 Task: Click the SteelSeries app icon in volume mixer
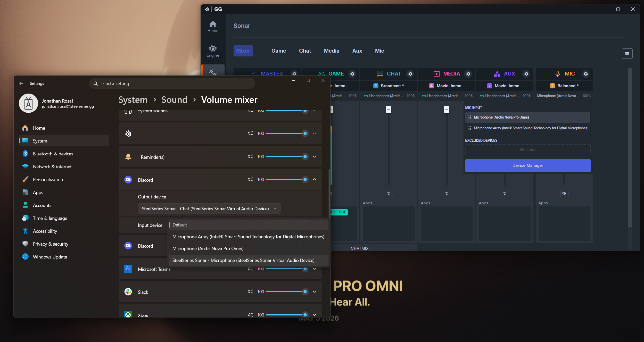[x=128, y=134]
